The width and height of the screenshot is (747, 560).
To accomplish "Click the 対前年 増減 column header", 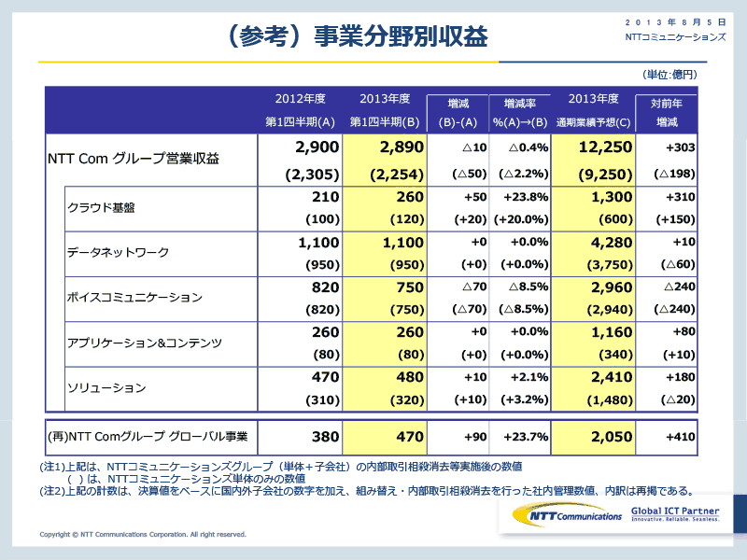I will point(667,113).
